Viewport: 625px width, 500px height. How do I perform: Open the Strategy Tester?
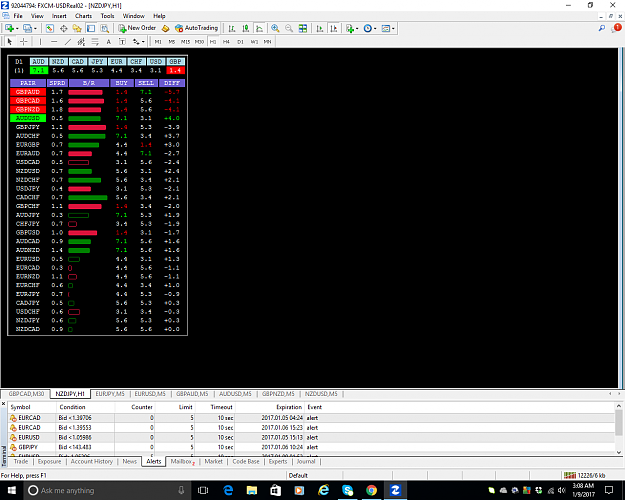pyautogui.click(x=104, y=28)
